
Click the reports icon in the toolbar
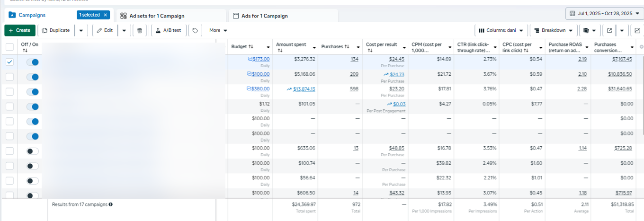coord(586,30)
